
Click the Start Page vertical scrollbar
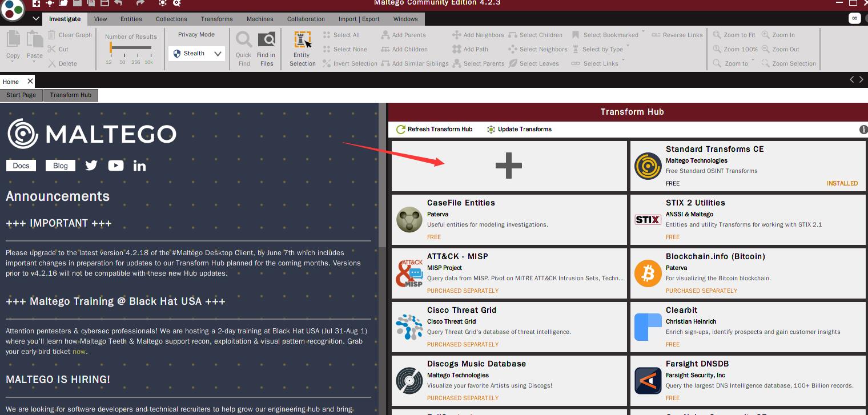point(381,176)
